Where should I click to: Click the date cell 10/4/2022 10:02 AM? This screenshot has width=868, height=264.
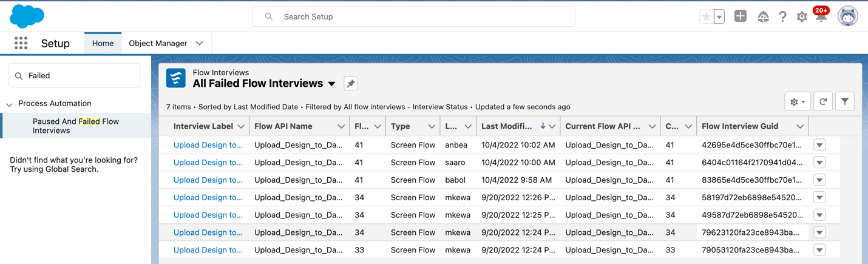point(518,145)
